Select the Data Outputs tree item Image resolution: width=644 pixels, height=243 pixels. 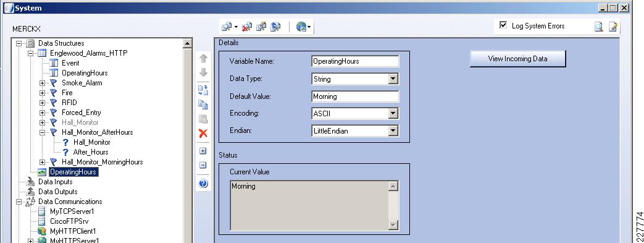57,192
